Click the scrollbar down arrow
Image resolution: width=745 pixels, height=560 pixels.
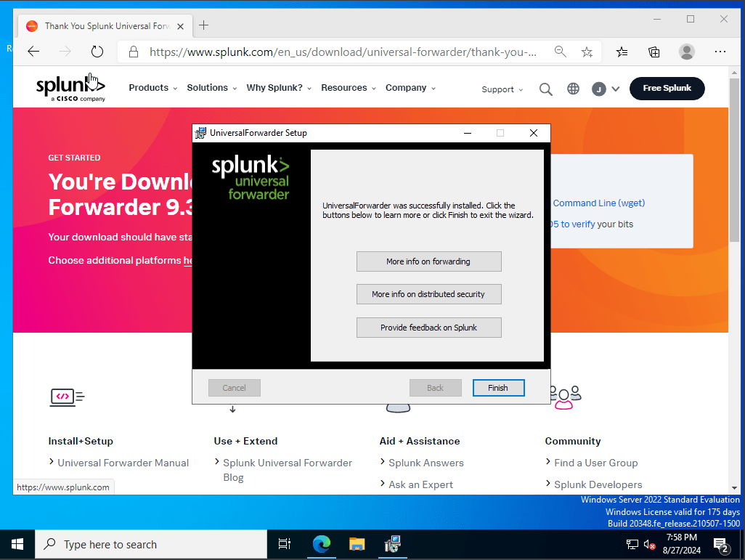click(734, 488)
